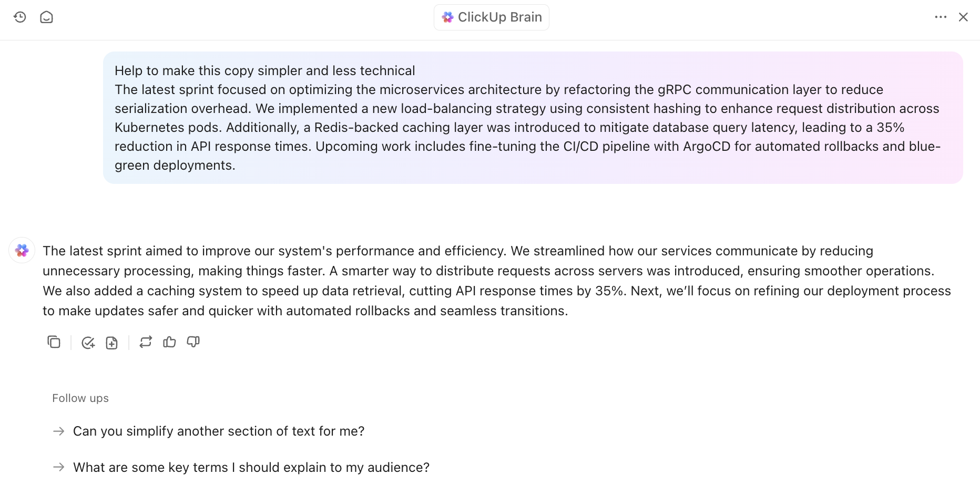Click the "Follow ups" heading
Viewport: 980px width, 495px height.
tap(80, 398)
